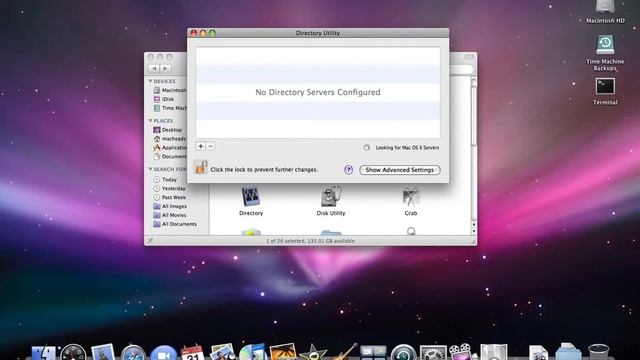
Task: Open iChat from the Dock
Action: tap(163, 353)
